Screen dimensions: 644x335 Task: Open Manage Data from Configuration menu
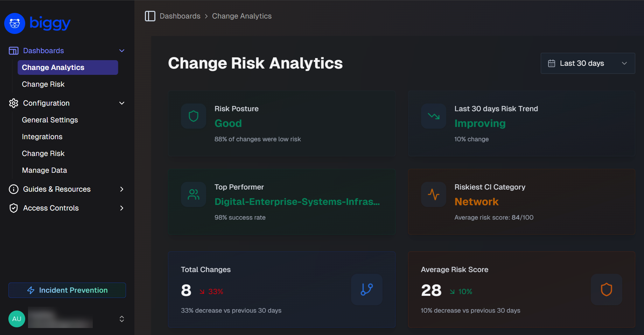(44, 170)
